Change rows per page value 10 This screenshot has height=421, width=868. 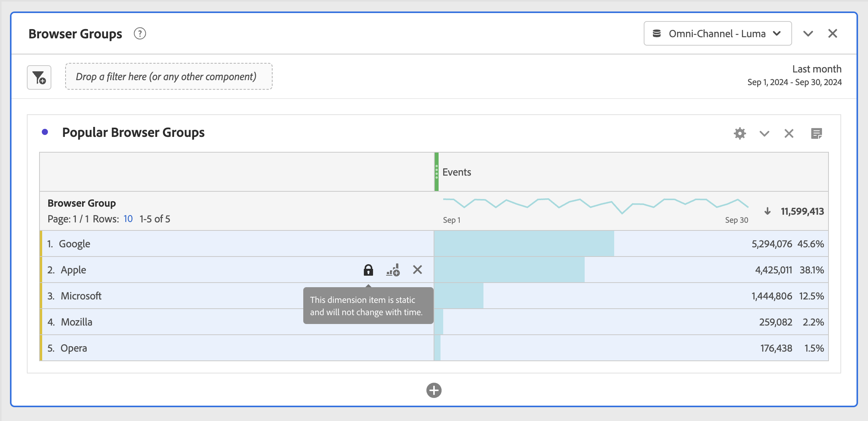pos(128,219)
